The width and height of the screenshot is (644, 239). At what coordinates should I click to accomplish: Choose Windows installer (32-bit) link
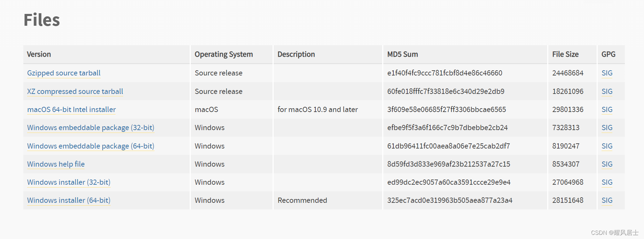pyautogui.click(x=69, y=182)
